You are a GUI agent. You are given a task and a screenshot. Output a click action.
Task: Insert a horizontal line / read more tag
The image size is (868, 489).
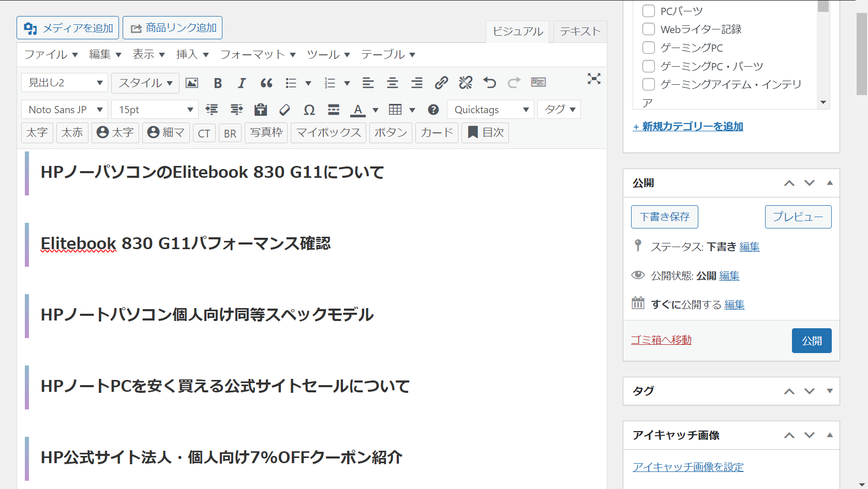click(x=334, y=110)
